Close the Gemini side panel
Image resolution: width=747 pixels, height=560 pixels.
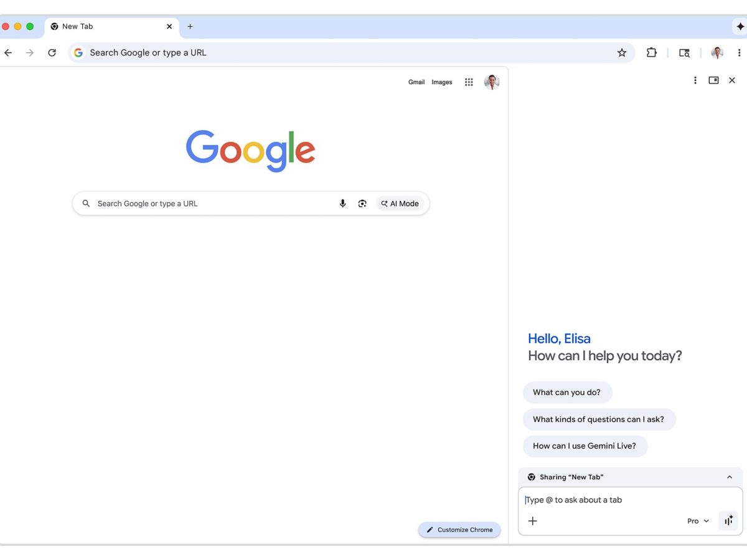pyautogui.click(x=732, y=80)
